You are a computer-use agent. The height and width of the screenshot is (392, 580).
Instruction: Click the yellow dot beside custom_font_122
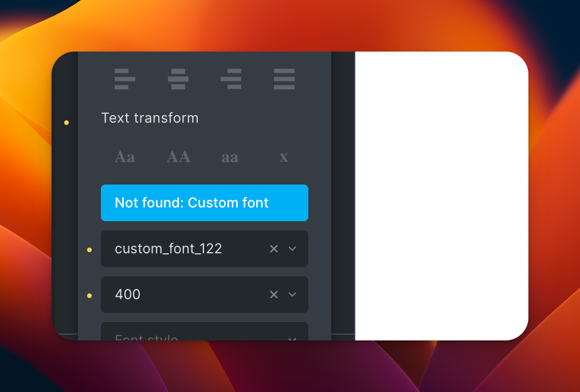pos(89,250)
